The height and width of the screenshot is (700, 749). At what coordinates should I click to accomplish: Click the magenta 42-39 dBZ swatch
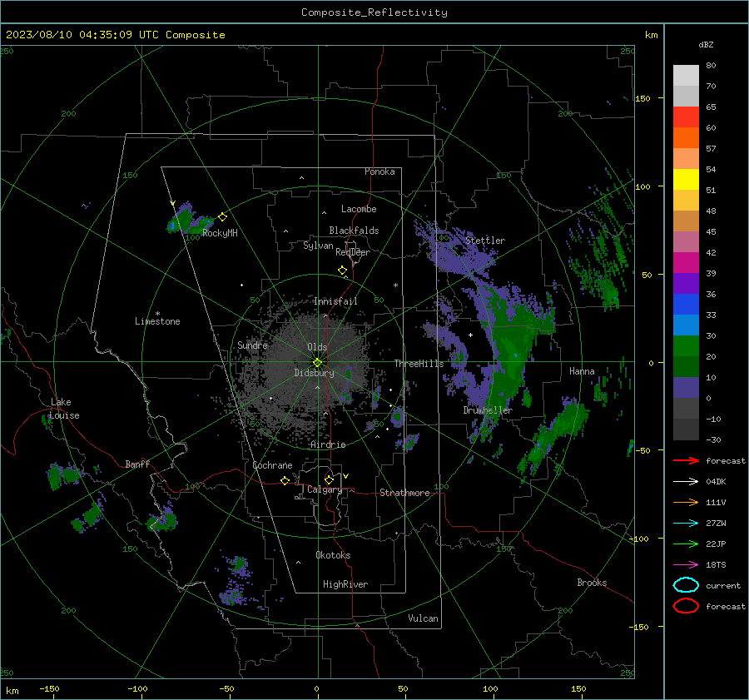[686, 263]
